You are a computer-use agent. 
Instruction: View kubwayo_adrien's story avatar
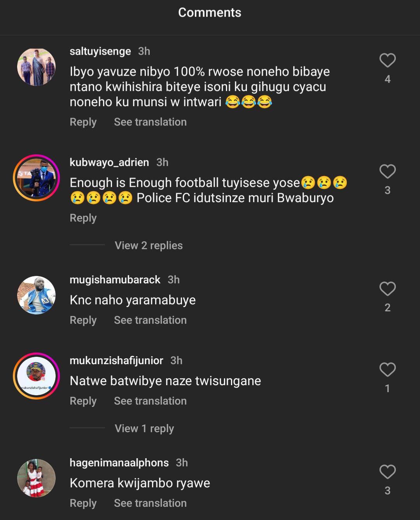[x=37, y=178]
